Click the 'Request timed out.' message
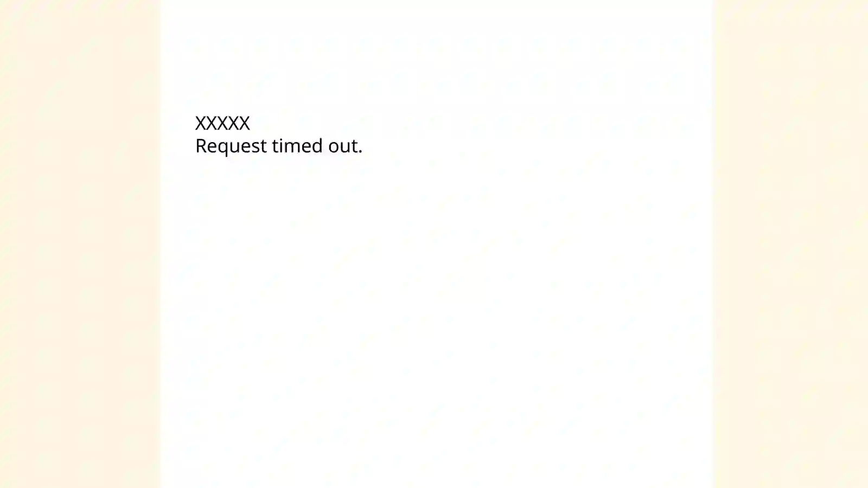Viewport: 868px width, 488px height. coord(279,146)
